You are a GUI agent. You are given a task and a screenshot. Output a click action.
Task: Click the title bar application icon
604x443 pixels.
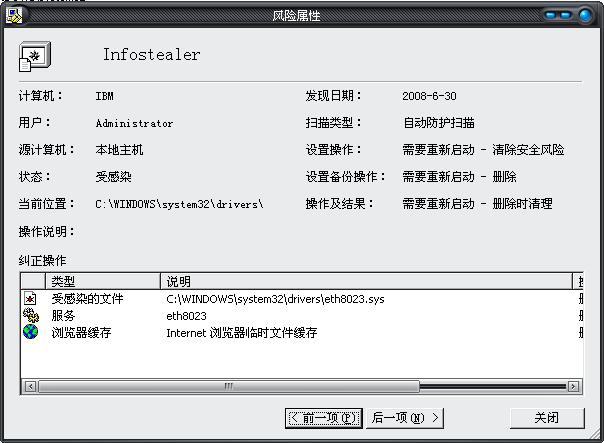pos(14,15)
